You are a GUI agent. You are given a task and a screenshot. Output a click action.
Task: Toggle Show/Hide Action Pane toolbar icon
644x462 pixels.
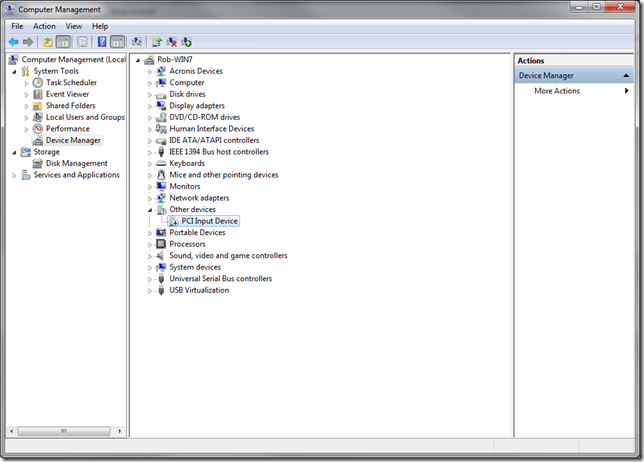coord(117,42)
